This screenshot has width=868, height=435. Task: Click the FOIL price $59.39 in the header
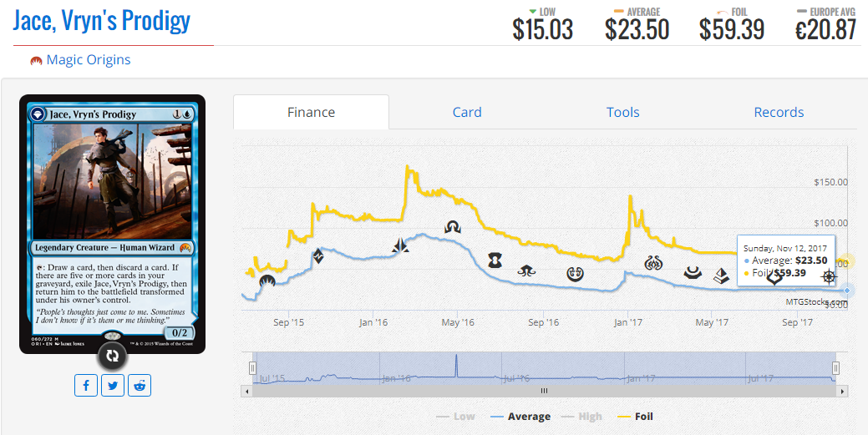tap(732, 29)
